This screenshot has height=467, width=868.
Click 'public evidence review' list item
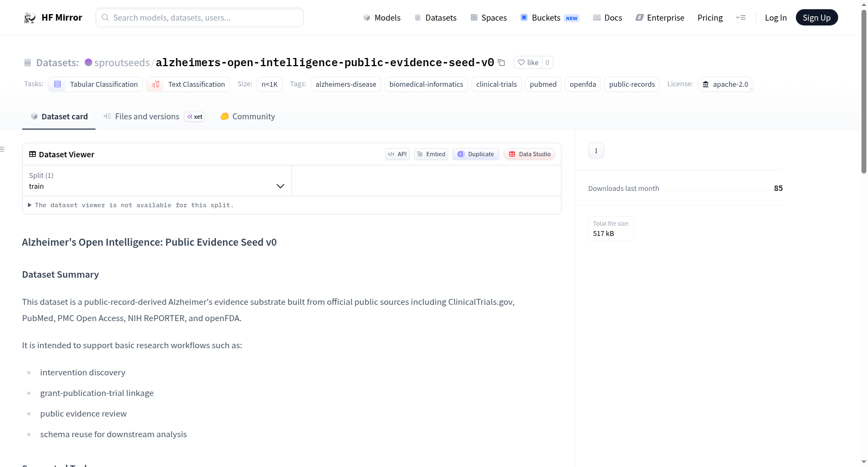(83, 414)
